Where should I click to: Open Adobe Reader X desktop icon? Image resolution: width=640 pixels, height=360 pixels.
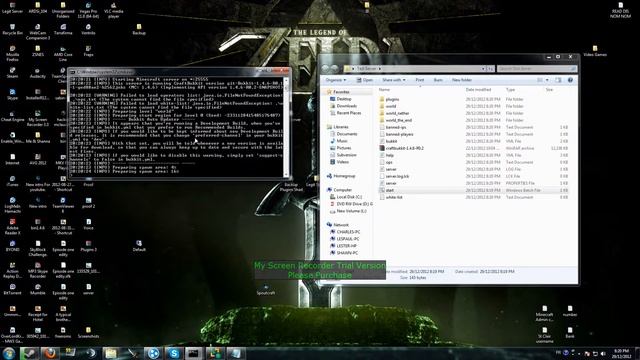tap(12, 227)
